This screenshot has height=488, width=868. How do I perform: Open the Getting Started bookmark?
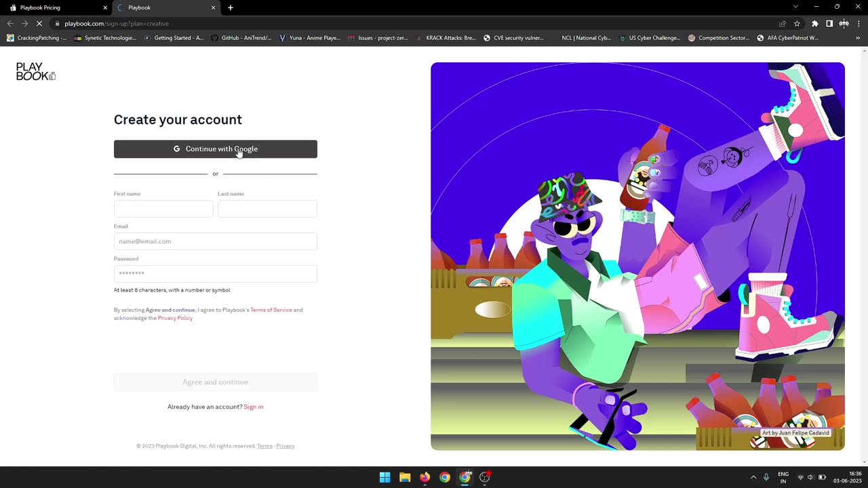pos(174,38)
